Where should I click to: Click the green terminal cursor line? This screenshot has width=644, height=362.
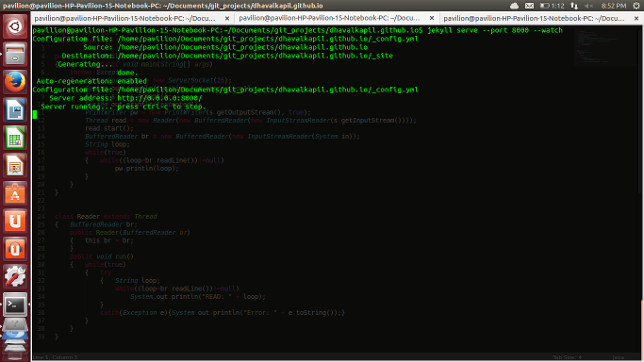[x=35, y=114]
